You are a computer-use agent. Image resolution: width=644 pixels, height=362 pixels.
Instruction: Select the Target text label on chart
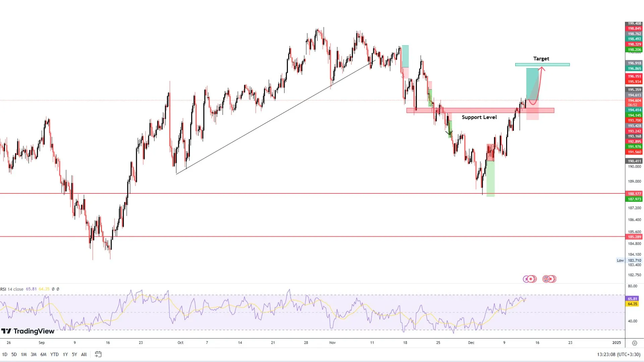click(x=541, y=59)
